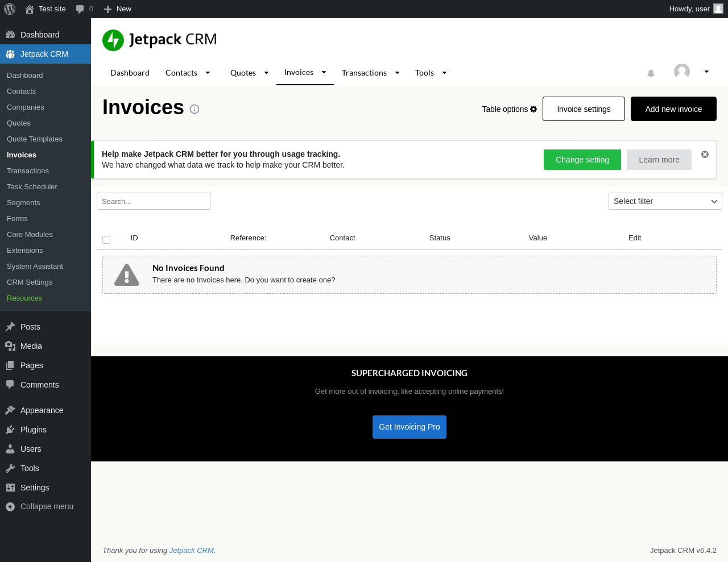Click the Reference: column header
This screenshot has width=728, height=562.
click(248, 238)
